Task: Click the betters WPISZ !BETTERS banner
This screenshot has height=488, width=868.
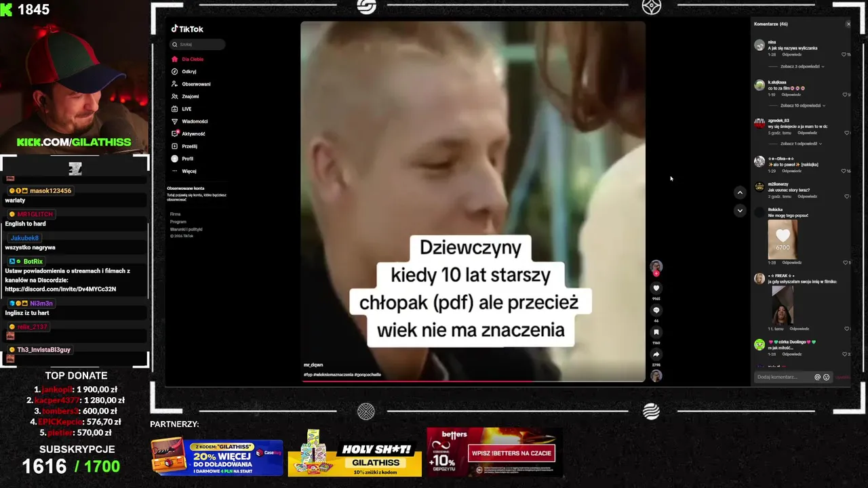Action: pos(494,452)
